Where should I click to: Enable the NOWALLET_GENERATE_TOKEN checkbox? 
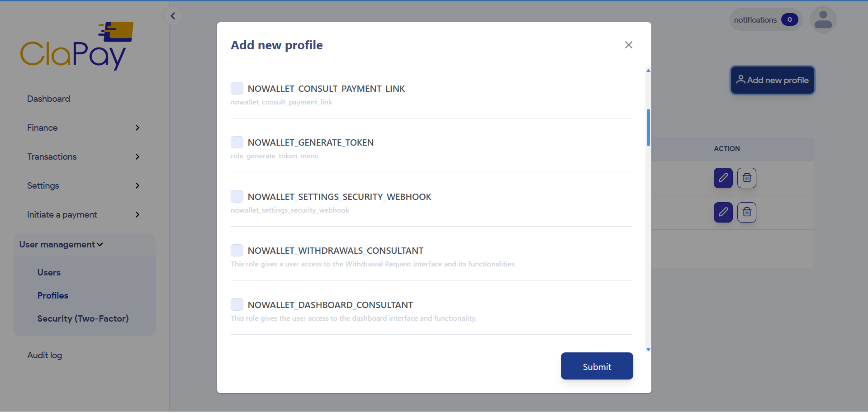(237, 142)
